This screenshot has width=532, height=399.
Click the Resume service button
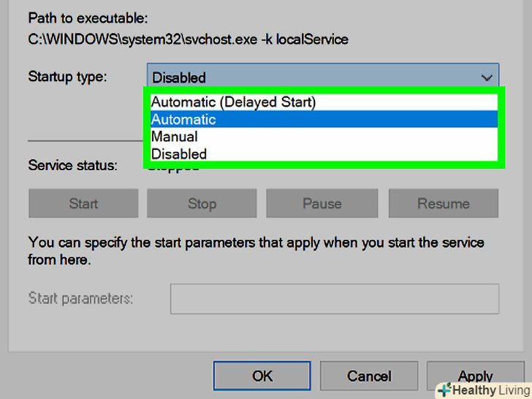click(443, 204)
